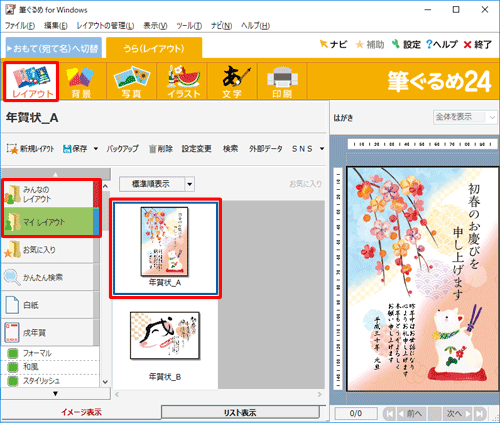
Task: Open the 背景 background tool
Action: [x=81, y=81]
